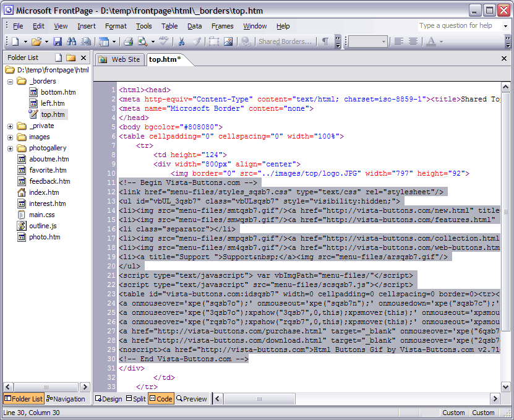Toggle Center alignment formatting
The height and width of the screenshot is (420, 514).
pos(413,41)
